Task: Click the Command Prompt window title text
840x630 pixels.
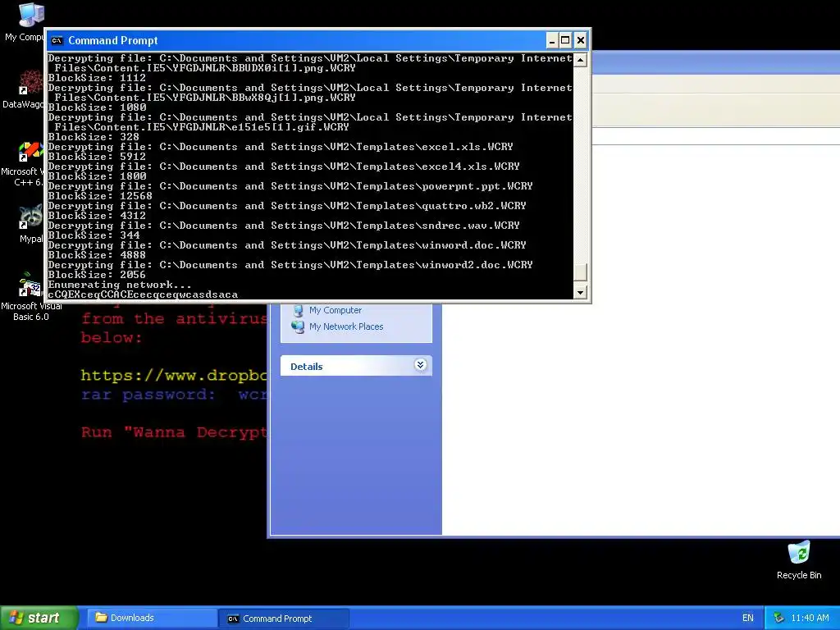Action: [x=113, y=41]
